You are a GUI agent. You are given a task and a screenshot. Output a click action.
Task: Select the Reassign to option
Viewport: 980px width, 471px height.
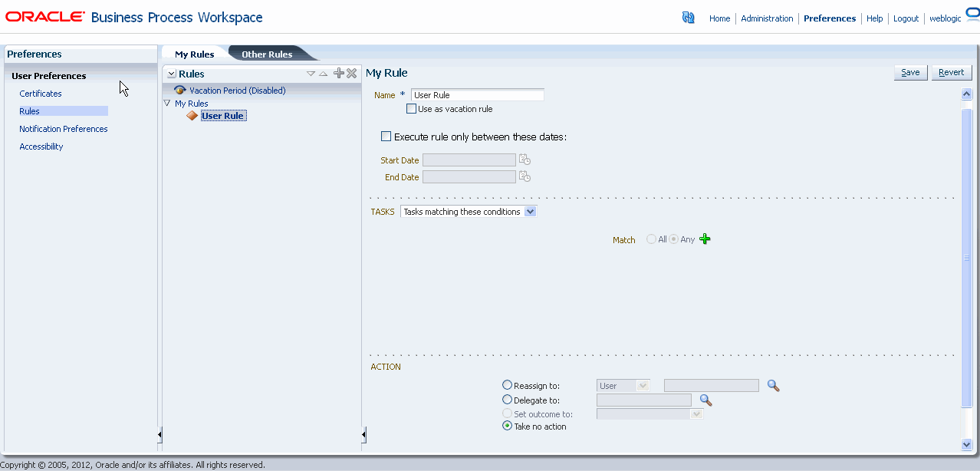click(507, 385)
